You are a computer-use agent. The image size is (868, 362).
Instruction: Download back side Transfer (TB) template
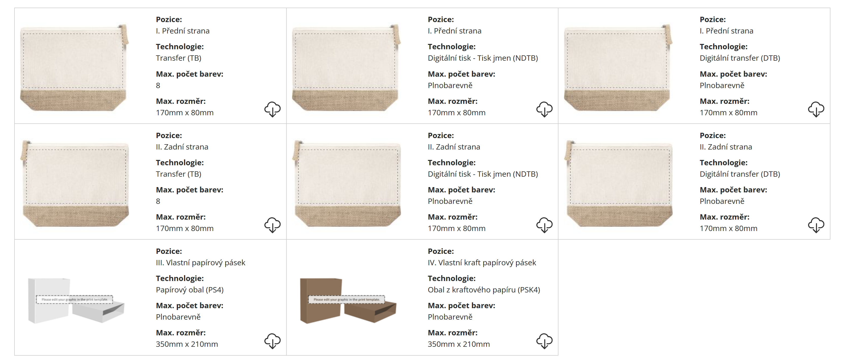click(272, 225)
